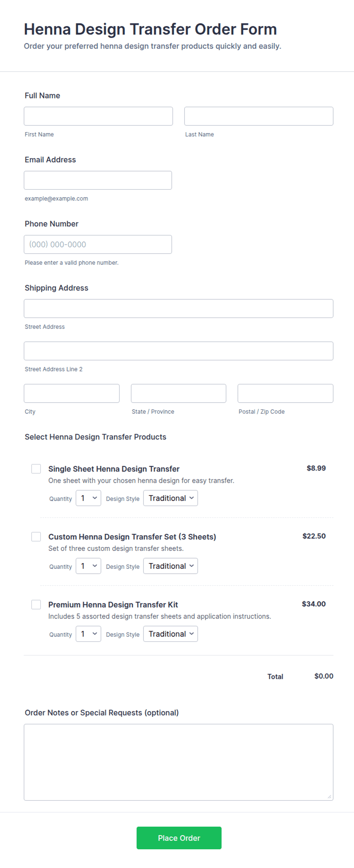Screen dimensions: 354x868
Task: Select the Email Address input
Action: pyautogui.click(x=98, y=180)
